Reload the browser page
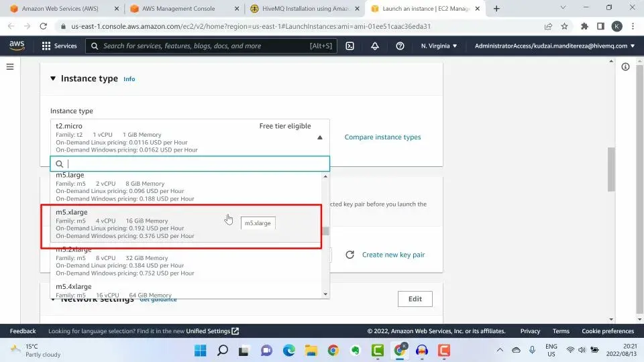Image resolution: width=644 pixels, height=362 pixels. coord(43,26)
